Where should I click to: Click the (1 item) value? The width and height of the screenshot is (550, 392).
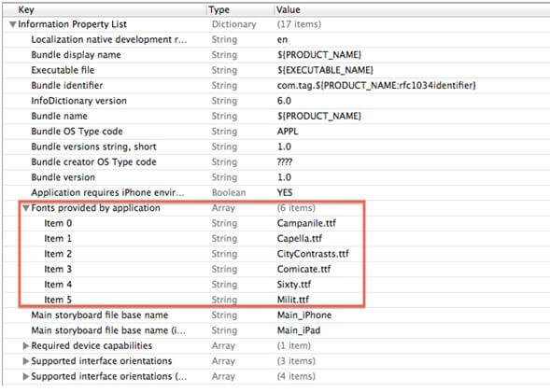tap(294, 345)
